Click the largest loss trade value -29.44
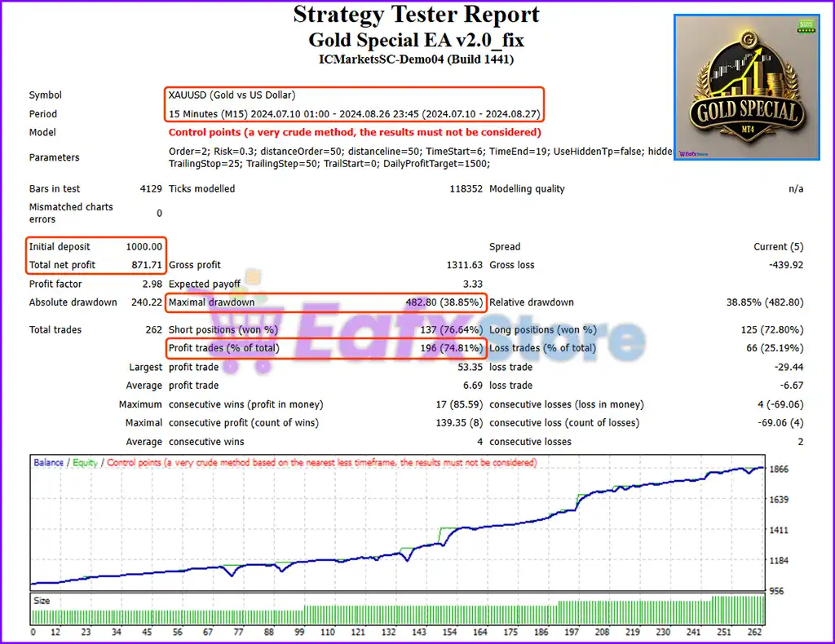This screenshot has width=835, height=644. point(789,367)
